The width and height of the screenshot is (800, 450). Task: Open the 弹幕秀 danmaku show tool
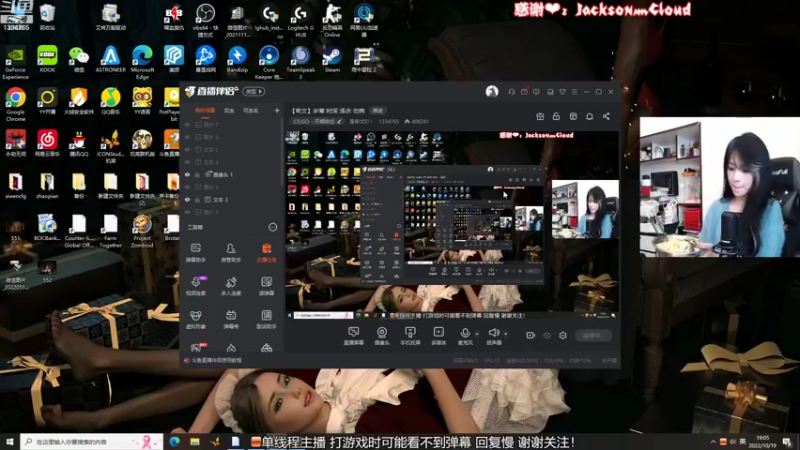231,319
